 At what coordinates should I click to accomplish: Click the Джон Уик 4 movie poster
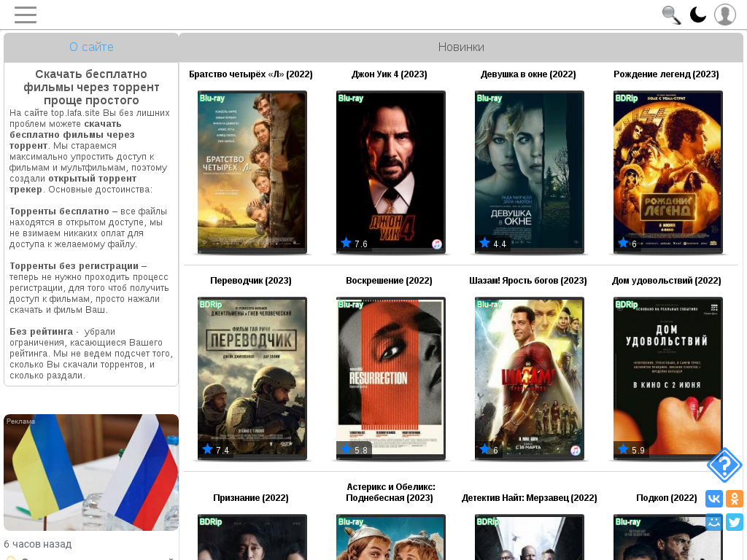click(x=391, y=172)
